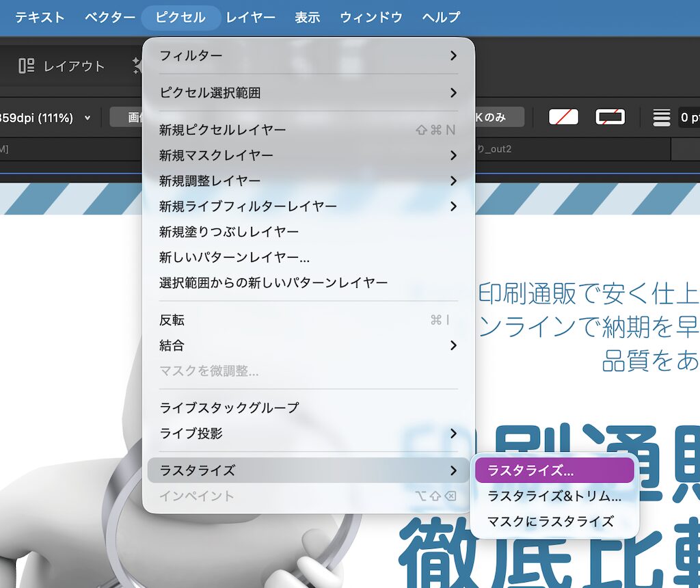Select 反転 in the Pixel menu

[x=308, y=320]
